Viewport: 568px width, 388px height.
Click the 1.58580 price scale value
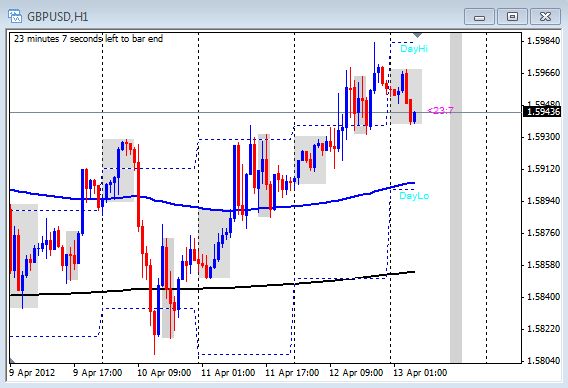[x=544, y=265]
